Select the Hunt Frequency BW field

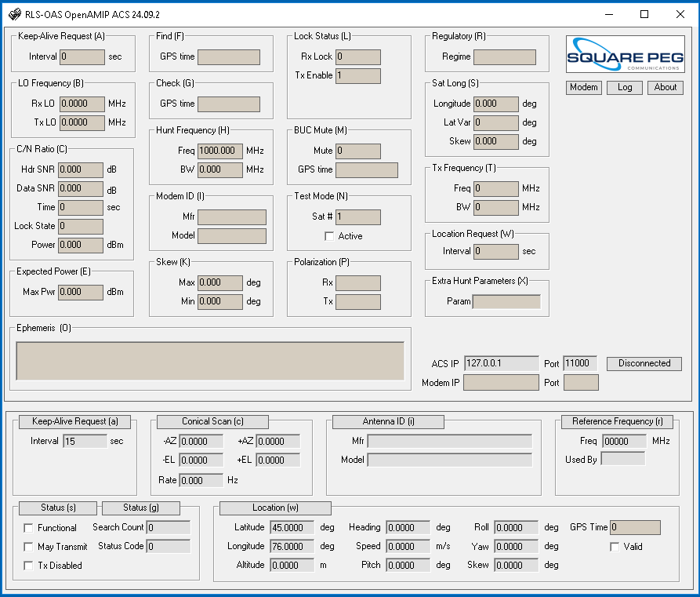pos(220,169)
